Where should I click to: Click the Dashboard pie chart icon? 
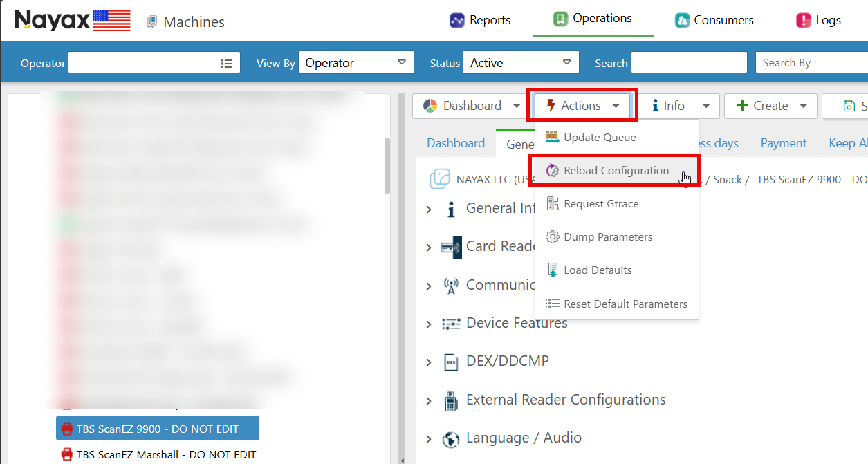coord(430,106)
